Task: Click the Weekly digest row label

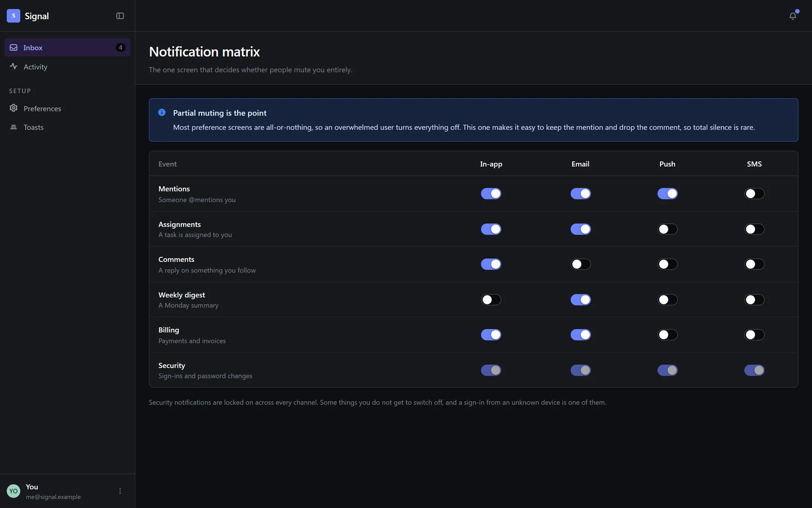Action: (x=182, y=295)
